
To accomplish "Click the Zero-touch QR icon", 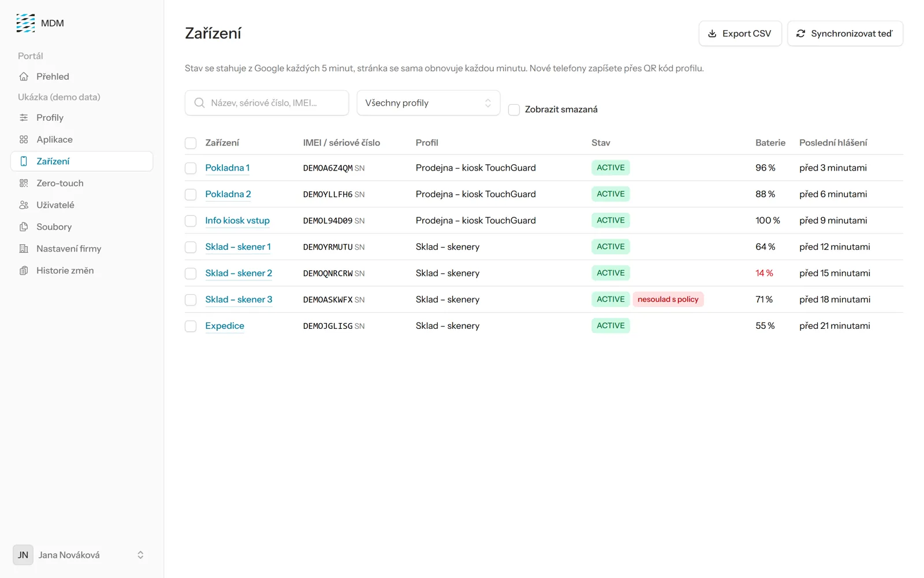I will point(24,183).
